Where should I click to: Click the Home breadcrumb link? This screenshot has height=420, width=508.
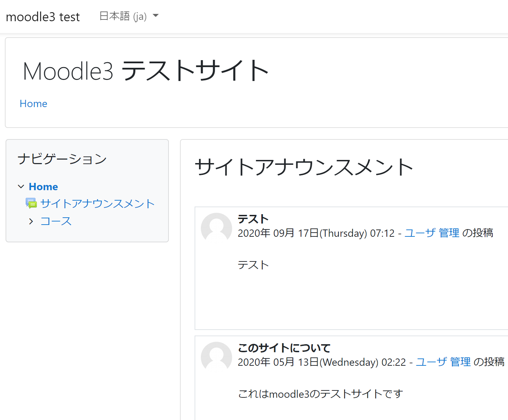click(x=33, y=104)
